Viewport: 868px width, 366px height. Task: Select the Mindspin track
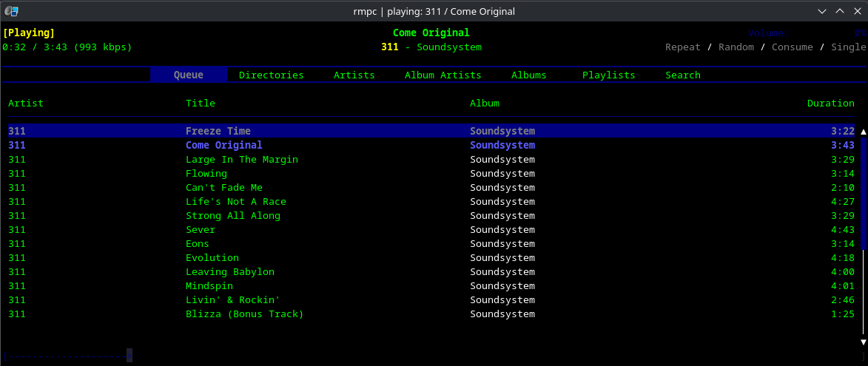point(431,286)
